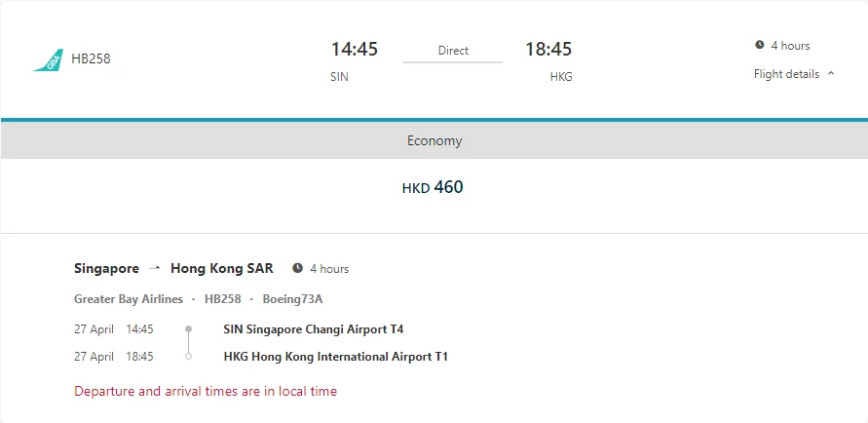The width and height of the screenshot is (868, 423).
Task: Click the 18:45 arrival time heading
Action: [x=548, y=50]
